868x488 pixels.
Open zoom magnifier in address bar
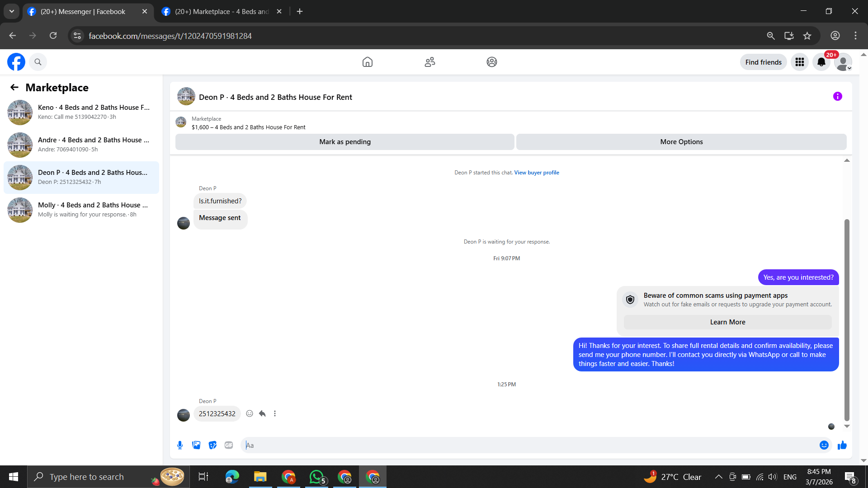(x=771, y=36)
